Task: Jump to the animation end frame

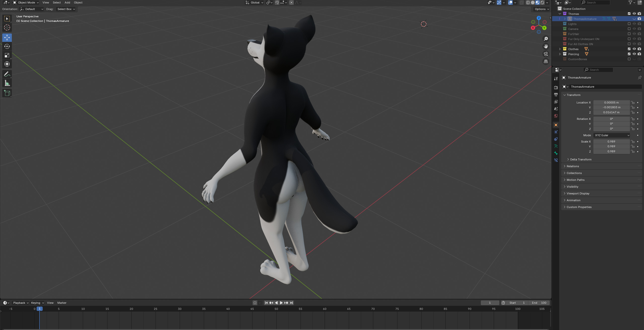Action: click(x=291, y=303)
